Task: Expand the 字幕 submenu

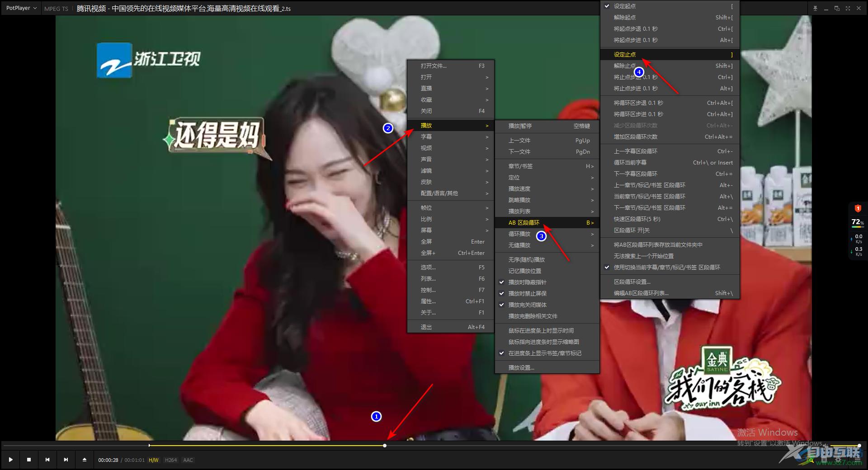Action: (451, 136)
